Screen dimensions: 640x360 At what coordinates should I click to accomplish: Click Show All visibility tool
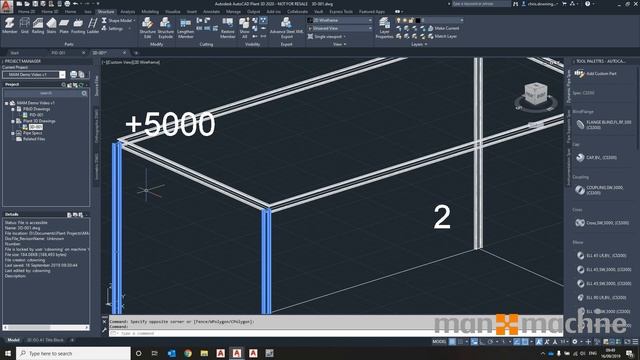[244, 28]
